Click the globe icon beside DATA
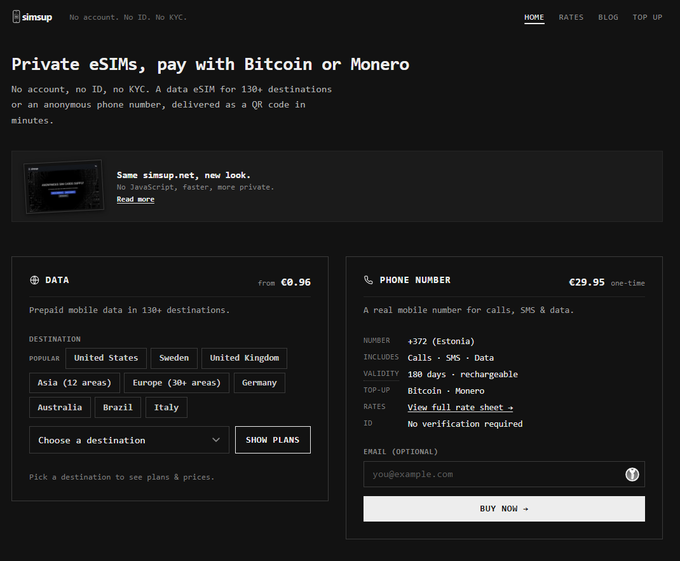 [x=34, y=280]
